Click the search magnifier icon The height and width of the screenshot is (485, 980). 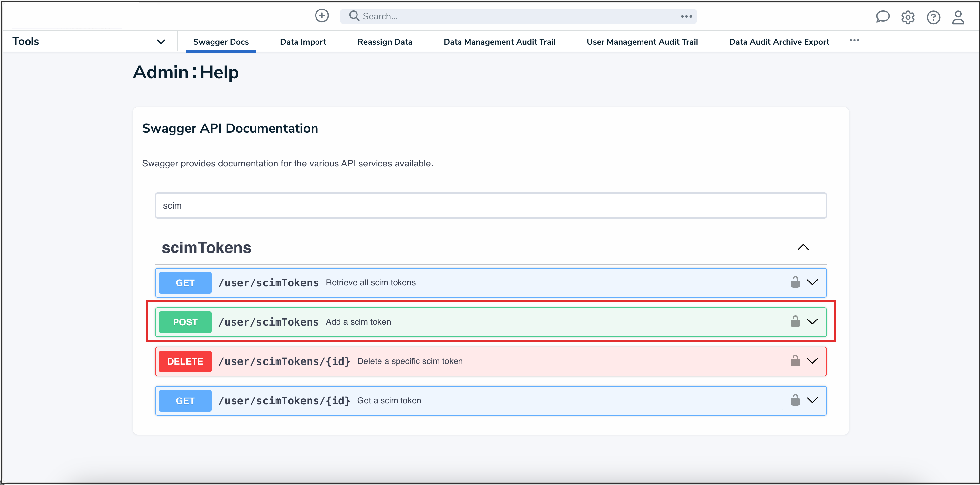[x=354, y=16]
